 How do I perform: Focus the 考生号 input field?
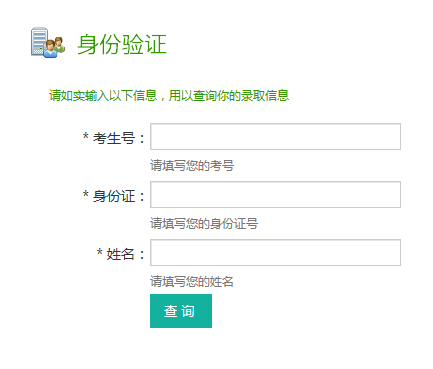coord(275,137)
